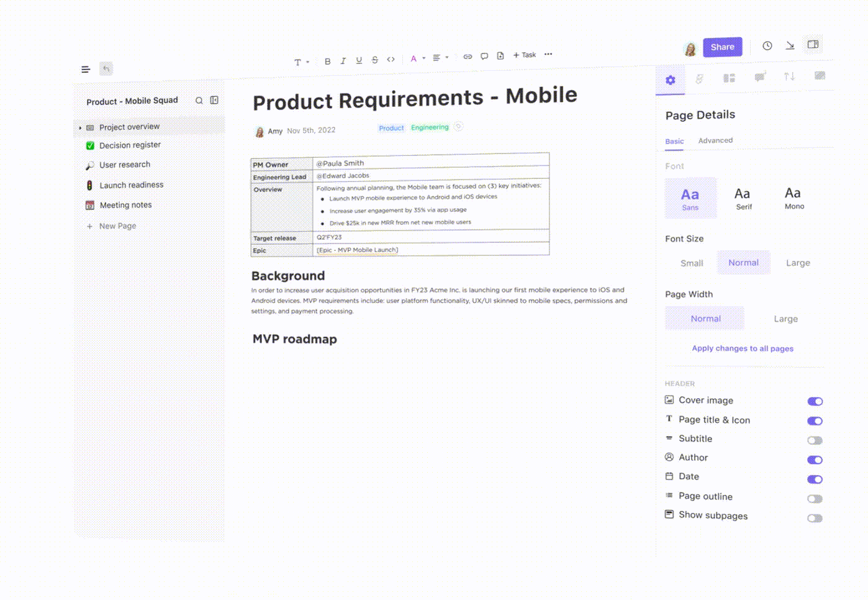This screenshot has height=600, width=868.
Task: Open more options ellipsis in toolbar
Action: click(x=548, y=54)
